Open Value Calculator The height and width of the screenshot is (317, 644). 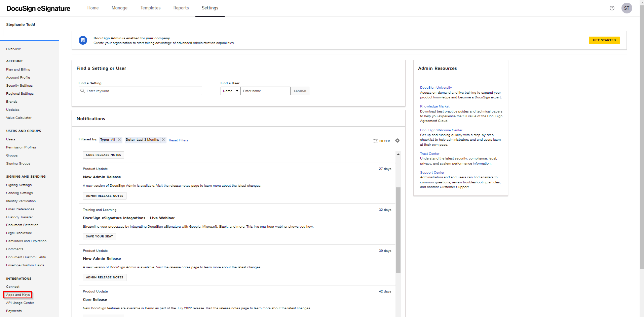click(19, 118)
